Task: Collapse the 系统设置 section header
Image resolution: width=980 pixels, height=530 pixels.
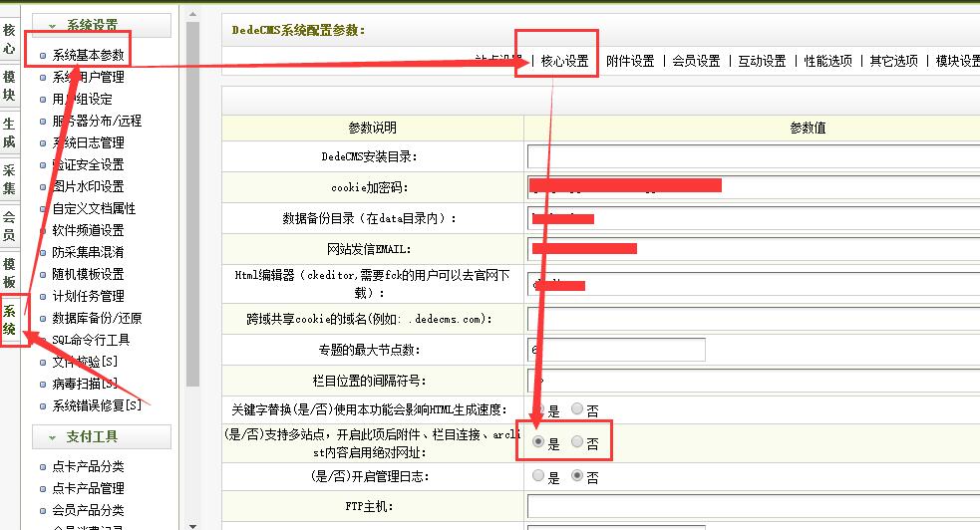Action: [102, 25]
